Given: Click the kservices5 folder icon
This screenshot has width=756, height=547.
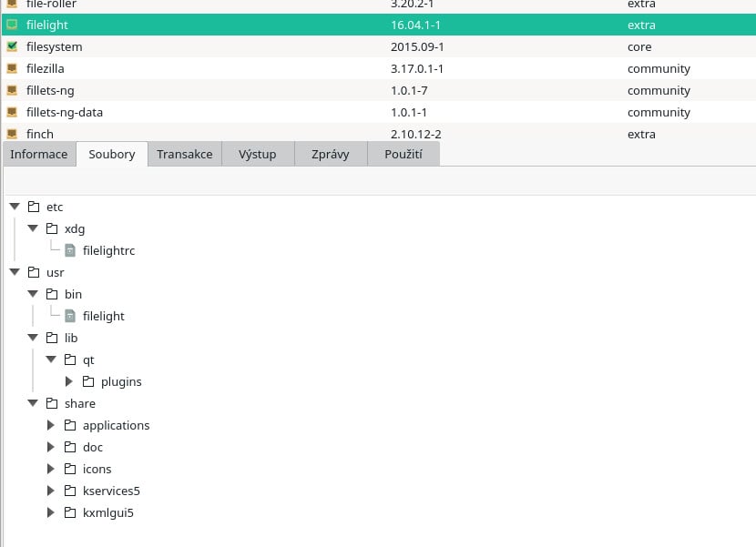Looking at the screenshot, I should click(x=70, y=491).
